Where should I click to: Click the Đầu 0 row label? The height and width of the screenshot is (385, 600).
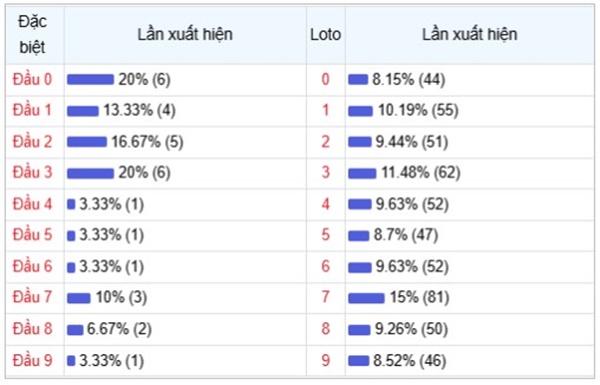[32, 80]
